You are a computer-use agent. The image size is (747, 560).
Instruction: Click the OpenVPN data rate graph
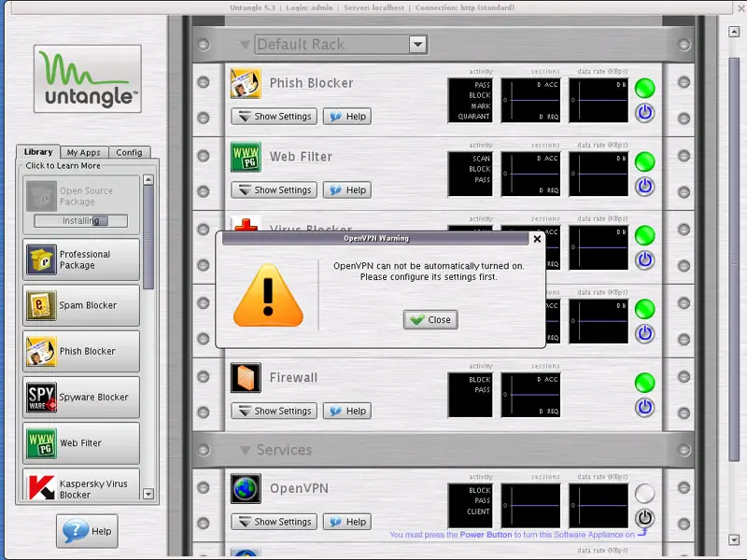click(599, 506)
